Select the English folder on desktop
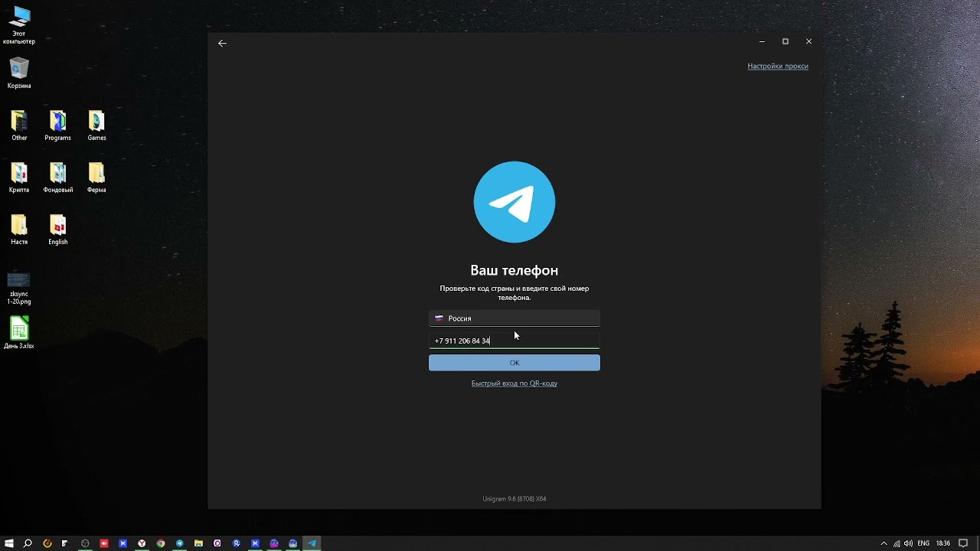This screenshot has height=551, width=980. point(58,230)
